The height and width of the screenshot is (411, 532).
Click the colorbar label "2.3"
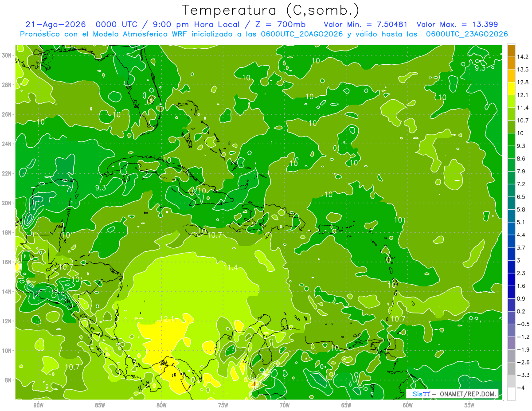(x=521, y=273)
